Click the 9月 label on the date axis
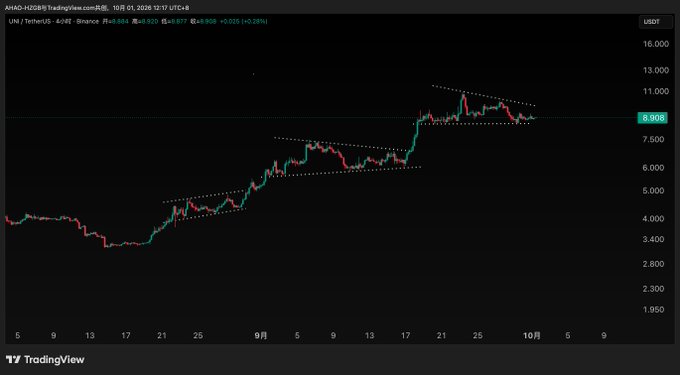Image resolution: width=680 pixels, height=375 pixels. pyautogui.click(x=261, y=335)
